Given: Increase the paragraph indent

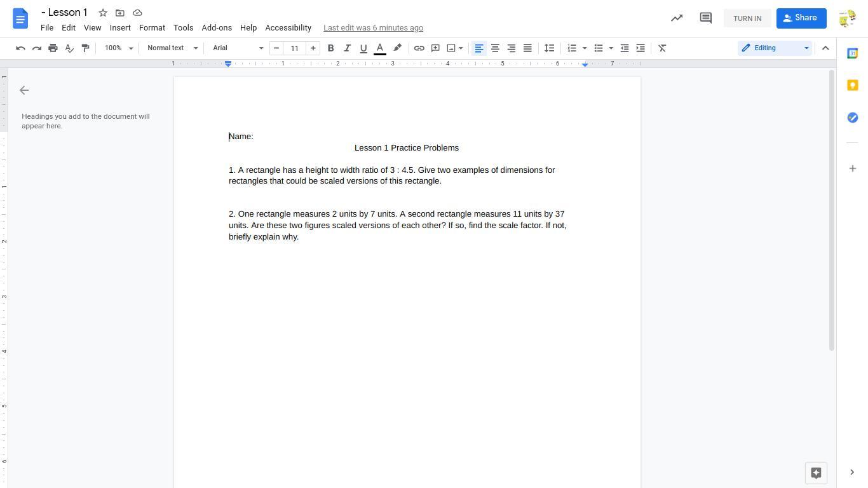Looking at the screenshot, I should coord(641,48).
